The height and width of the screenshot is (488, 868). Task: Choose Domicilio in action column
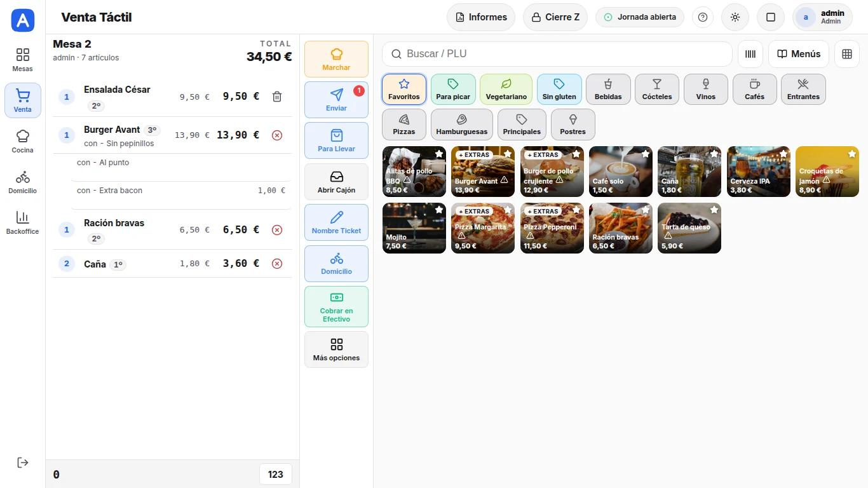click(336, 264)
